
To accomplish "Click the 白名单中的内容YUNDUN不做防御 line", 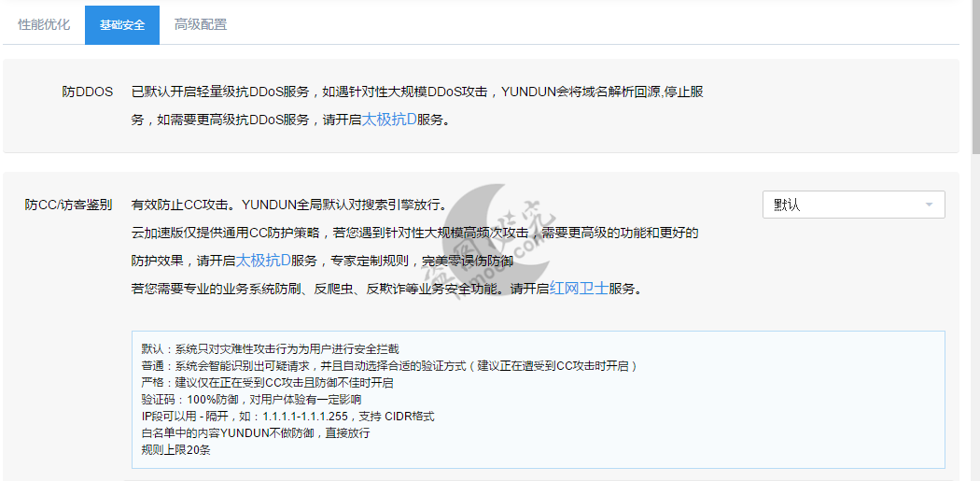I will click(x=256, y=432).
